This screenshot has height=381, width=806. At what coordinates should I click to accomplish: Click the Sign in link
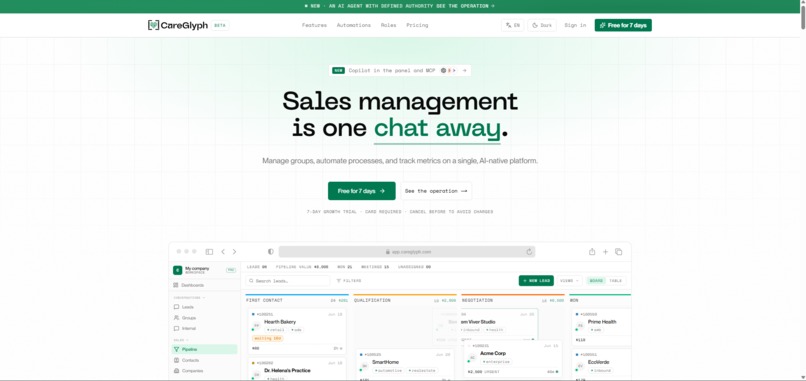coord(575,25)
